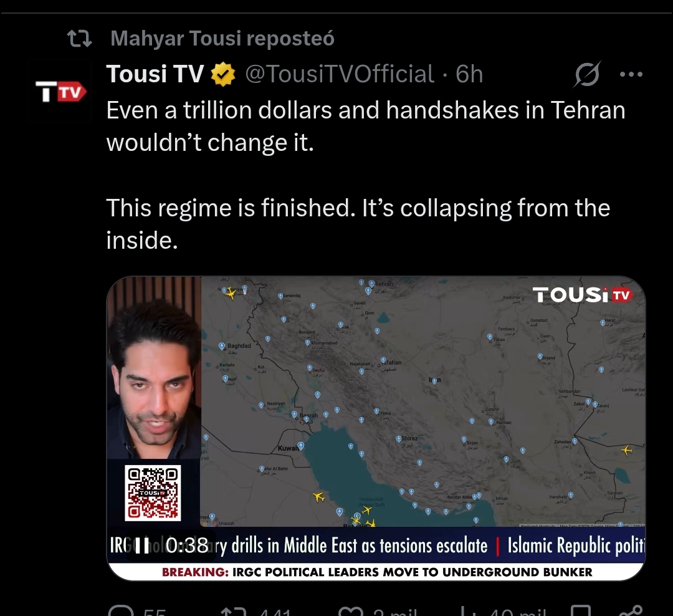
Task: Open the 6h timestamp permalink
Action: pos(469,74)
